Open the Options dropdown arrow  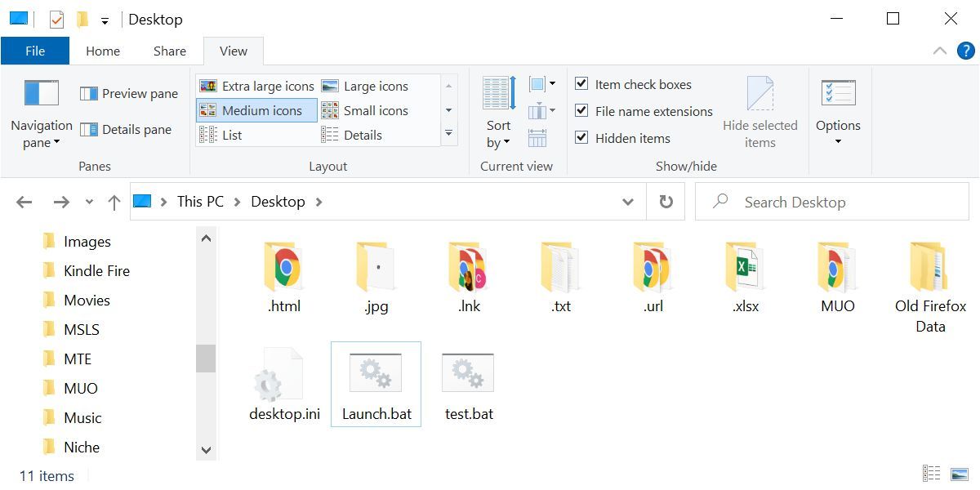click(839, 139)
